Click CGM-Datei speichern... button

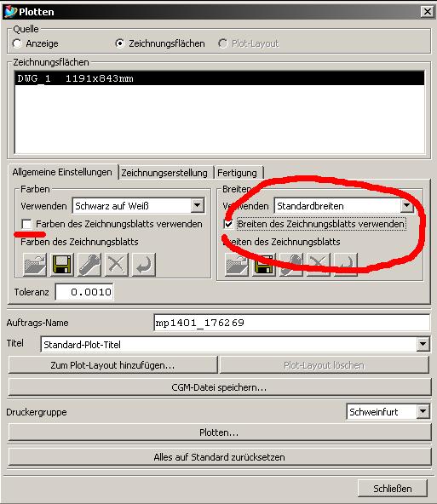(219, 387)
